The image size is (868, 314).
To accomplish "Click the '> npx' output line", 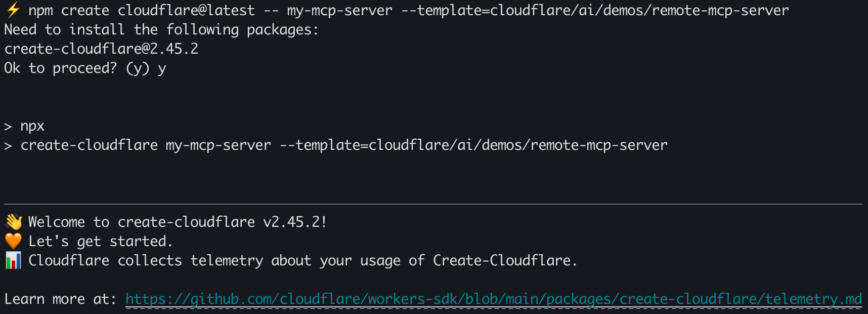I will (x=24, y=126).
